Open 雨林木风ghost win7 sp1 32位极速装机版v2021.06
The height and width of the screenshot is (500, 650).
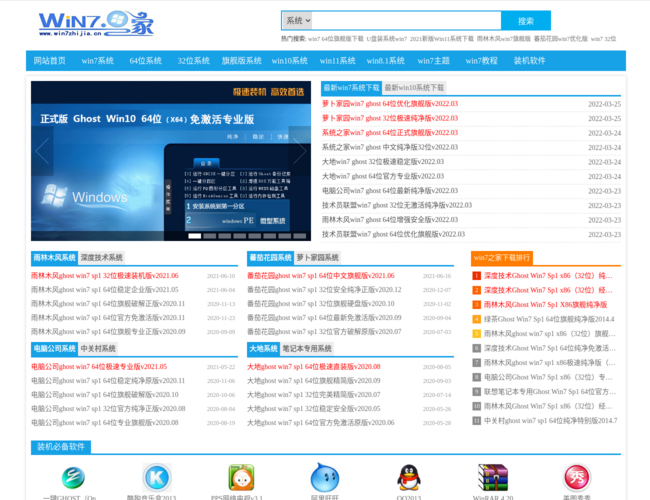coord(104,276)
